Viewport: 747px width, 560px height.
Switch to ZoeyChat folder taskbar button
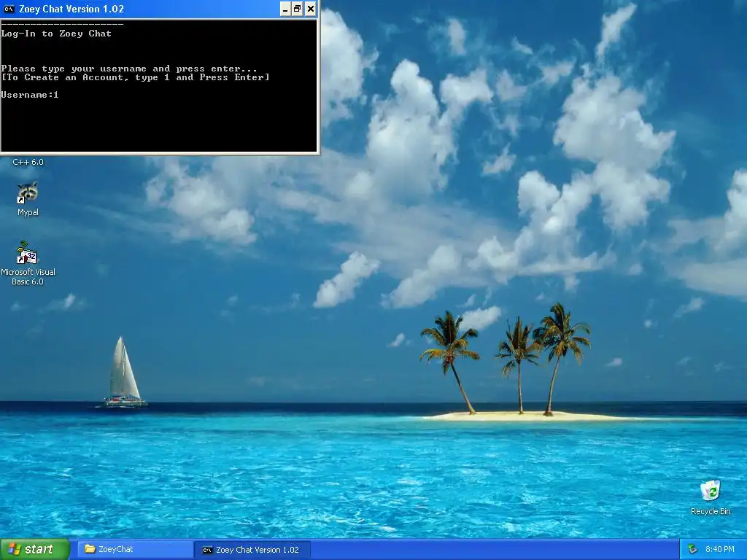135,549
